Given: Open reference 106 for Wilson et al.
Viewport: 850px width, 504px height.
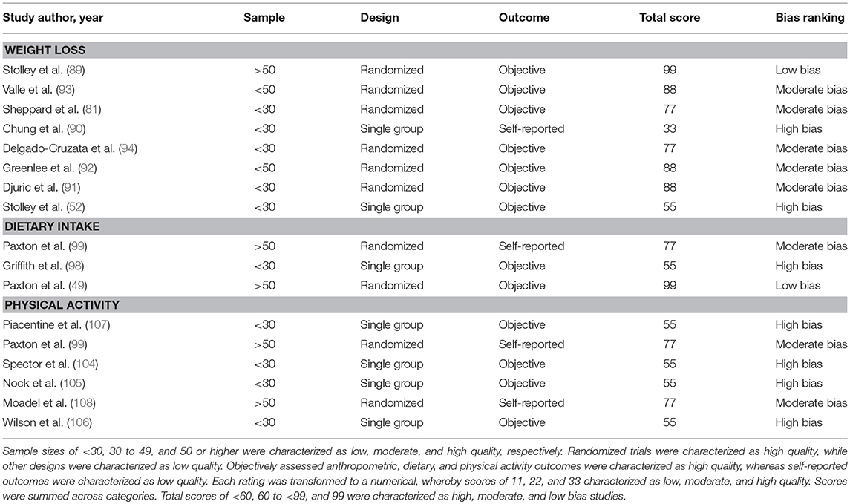Looking at the screenshot, I should [x=79, y=422].
